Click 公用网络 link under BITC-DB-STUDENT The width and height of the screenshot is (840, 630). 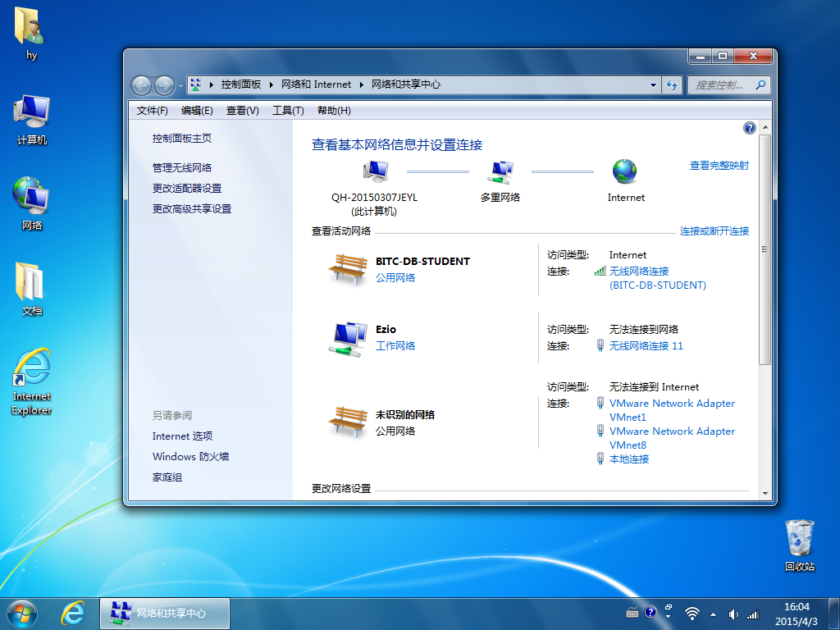click(x=395, y=277)
